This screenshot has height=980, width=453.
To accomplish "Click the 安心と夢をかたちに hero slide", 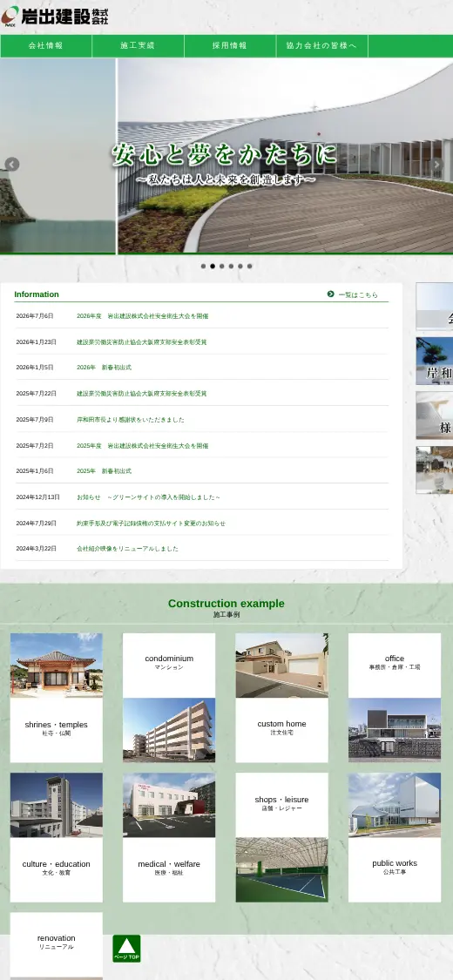I will (285, 156).
